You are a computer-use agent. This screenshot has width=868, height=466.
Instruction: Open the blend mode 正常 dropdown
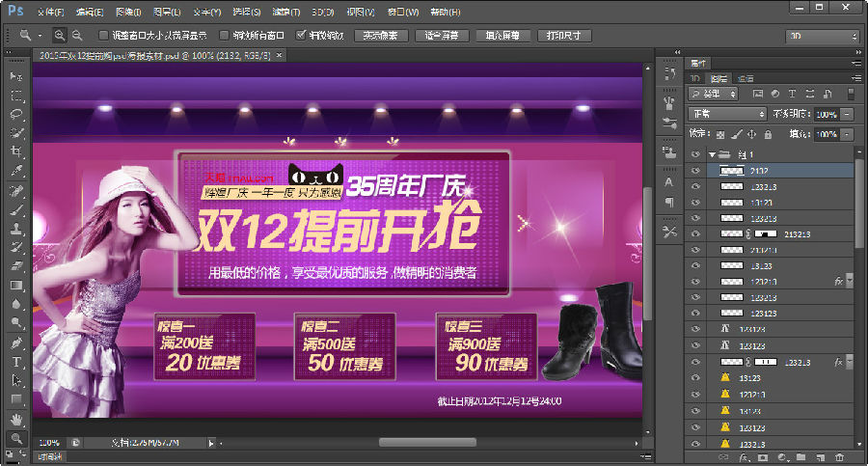[x=727, y=114]
